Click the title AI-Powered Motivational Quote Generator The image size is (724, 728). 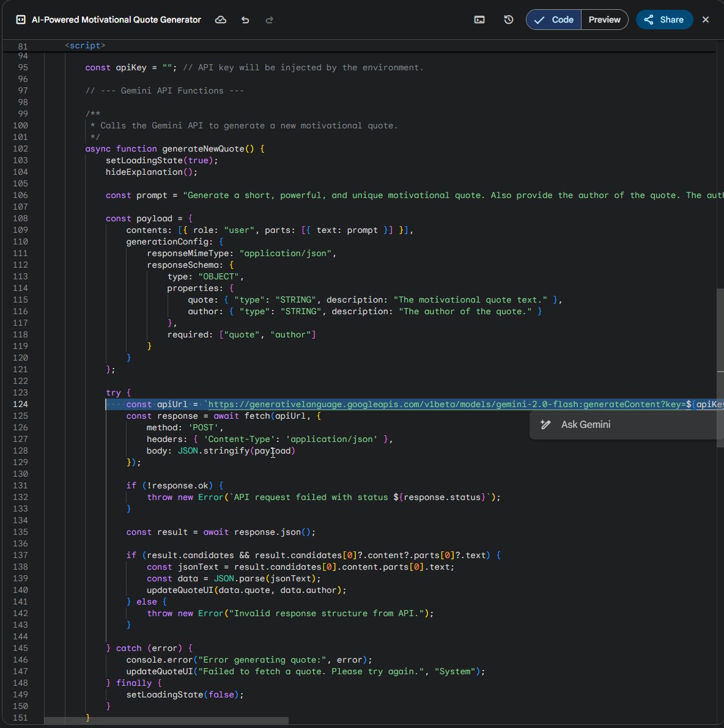point(116,20)
